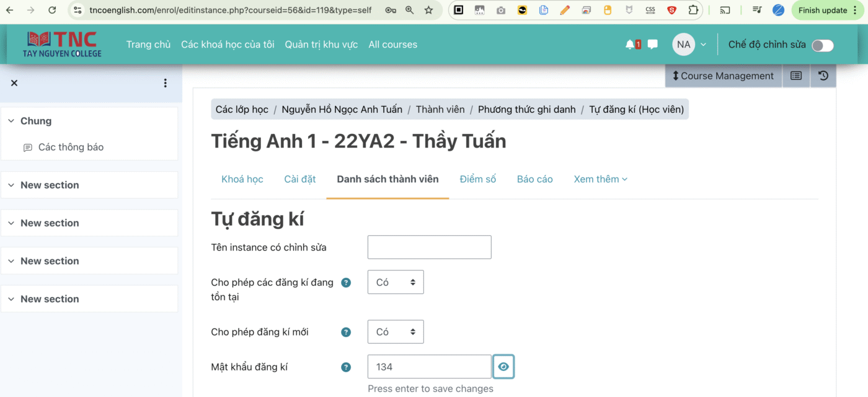Viewport: 868px width, 397px height.
Task: Open the Cài đặt tab
Action: pos(300,179)
